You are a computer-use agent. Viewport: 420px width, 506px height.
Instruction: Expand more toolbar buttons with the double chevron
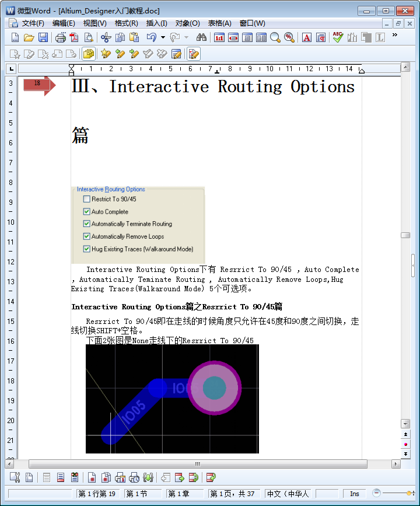tap(395, 35)
